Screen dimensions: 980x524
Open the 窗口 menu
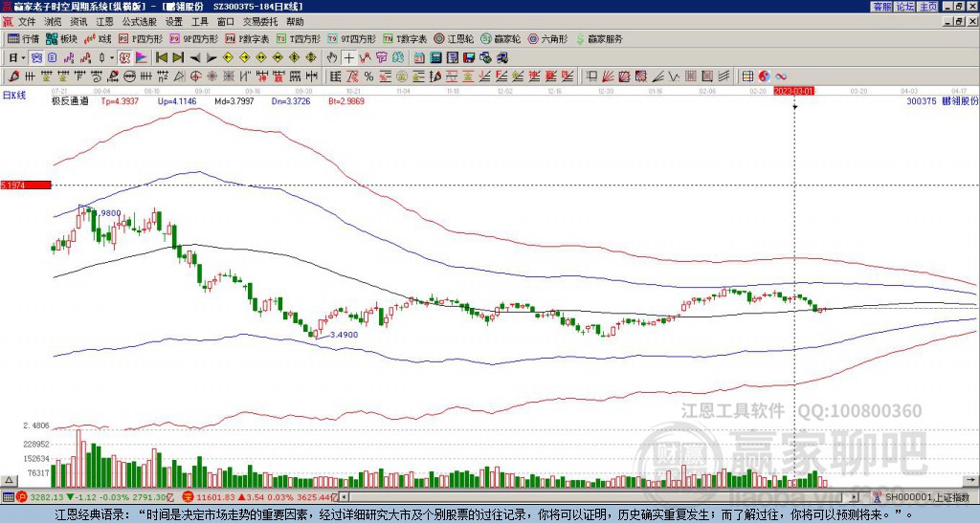pyautogui.click(x=226, y=22)
